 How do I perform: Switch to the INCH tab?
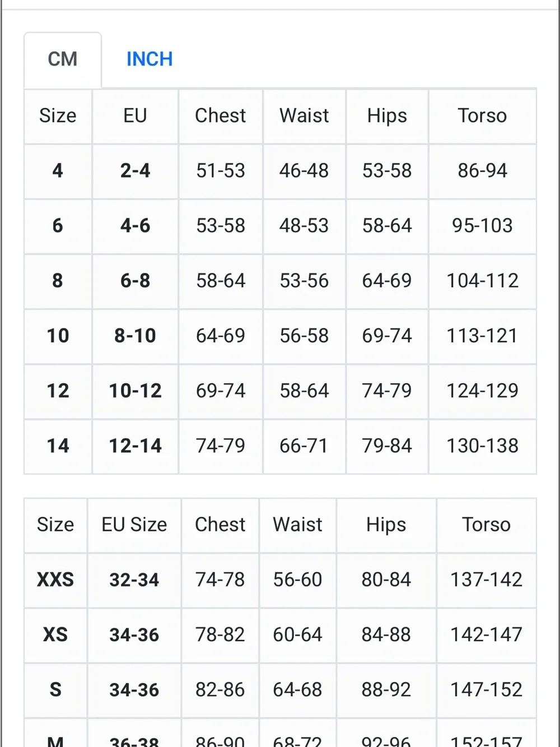(x=150, y=59)
